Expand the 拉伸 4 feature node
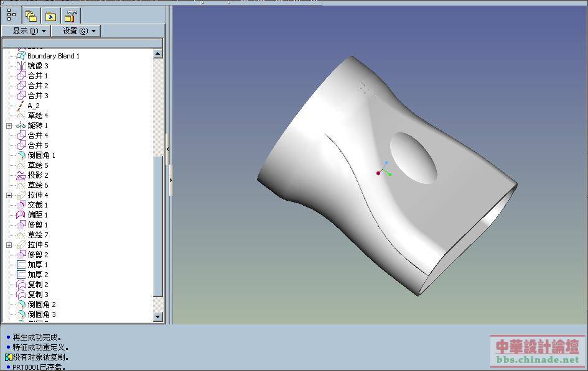The width and height of the screenshot is (588, 371). point(9,195)
